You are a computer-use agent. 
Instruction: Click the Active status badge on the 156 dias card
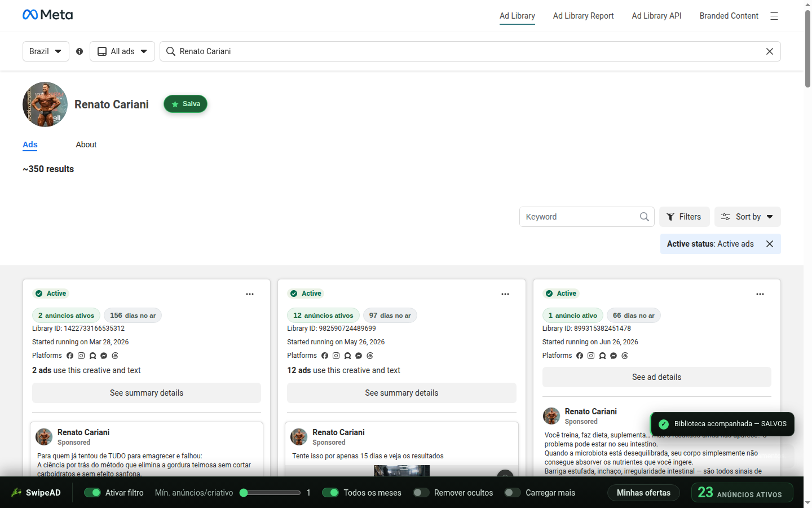[x=51, y=294]
